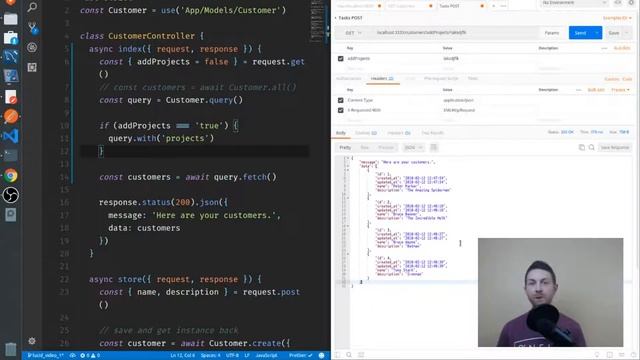Click 'Spaces: 4' indentation in status bar
Viewport: 640px width, 360px height.
210,356
